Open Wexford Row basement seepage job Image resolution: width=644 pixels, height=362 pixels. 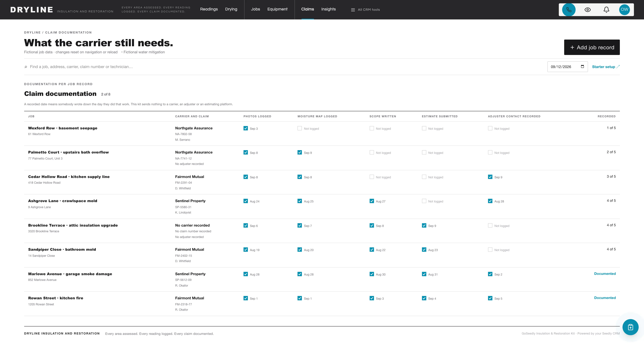(x=63, y=128)
